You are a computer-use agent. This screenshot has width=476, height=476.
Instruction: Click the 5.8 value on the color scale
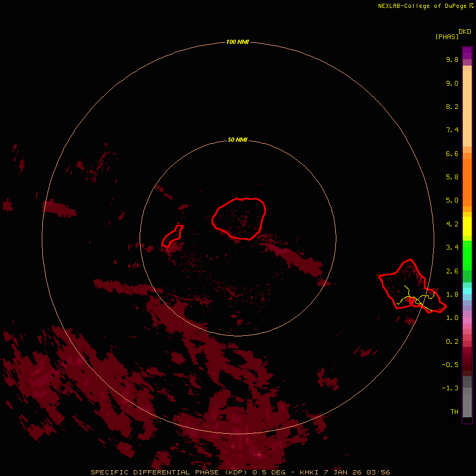click(x=452, y=177)
